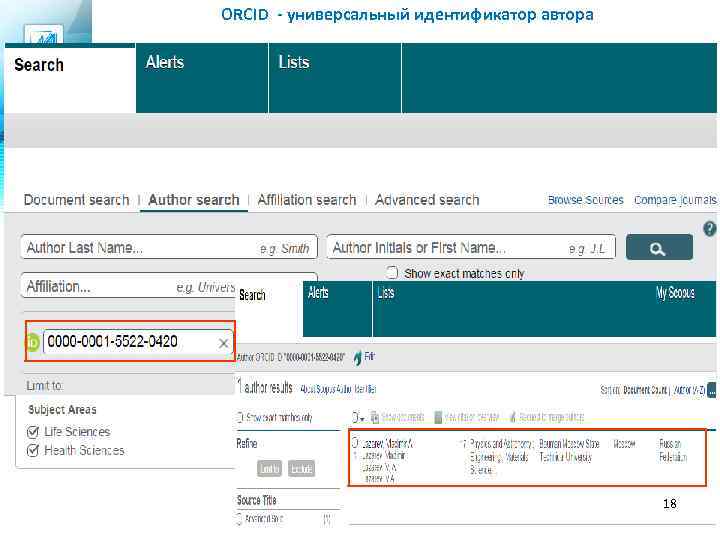
Task: Click the green ORCID iD icon
Action: tap(33, 342)
